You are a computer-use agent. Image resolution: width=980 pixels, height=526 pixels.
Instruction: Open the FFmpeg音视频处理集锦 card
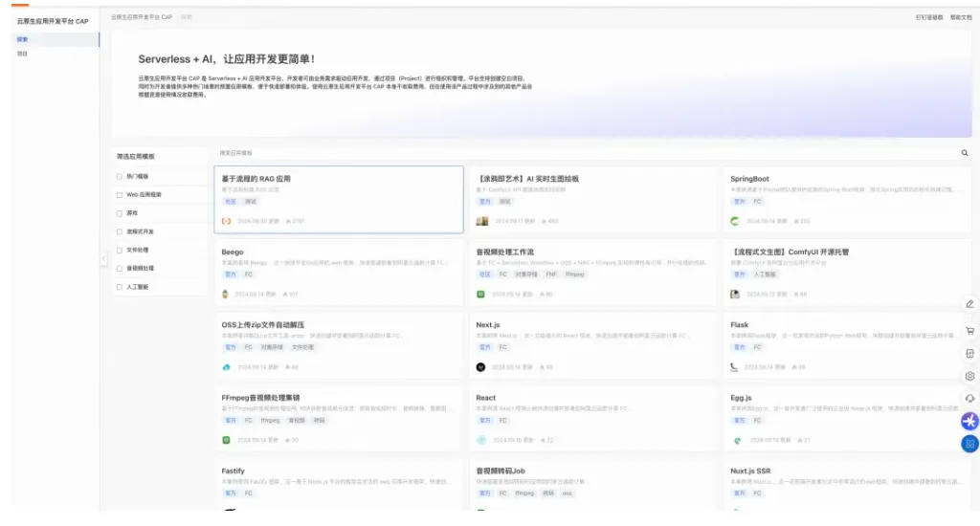coord(339,419)
